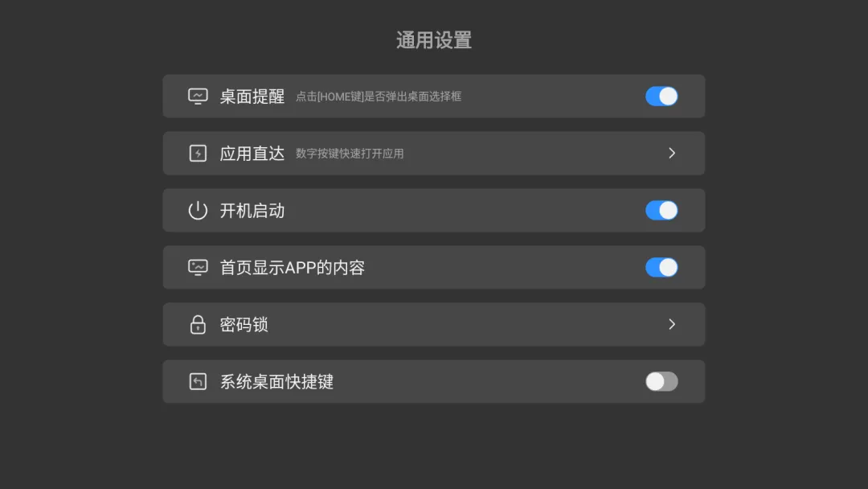Open 密码锁 using its chevron arrow
This screenshot has width=868, height=489.
tap(672, 325)
